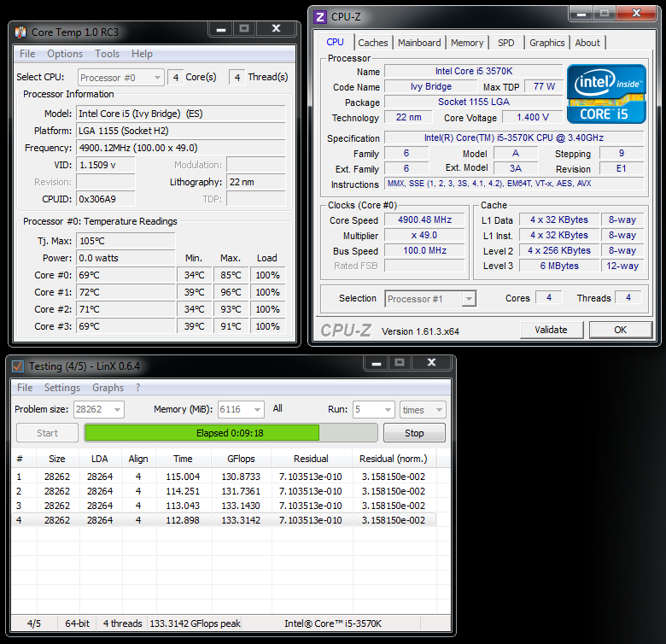Open LinX File menu

point(25,388)
